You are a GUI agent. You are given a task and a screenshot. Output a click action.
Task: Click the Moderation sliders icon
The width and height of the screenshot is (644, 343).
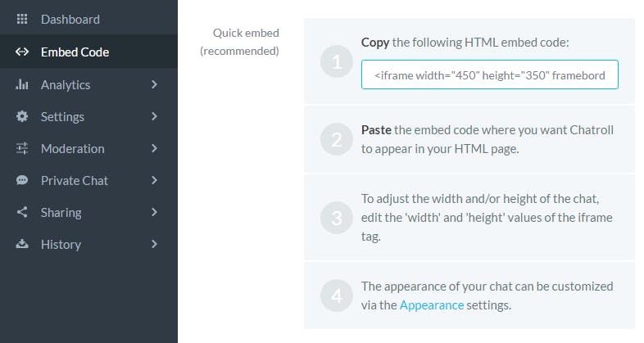coord(22,148)
